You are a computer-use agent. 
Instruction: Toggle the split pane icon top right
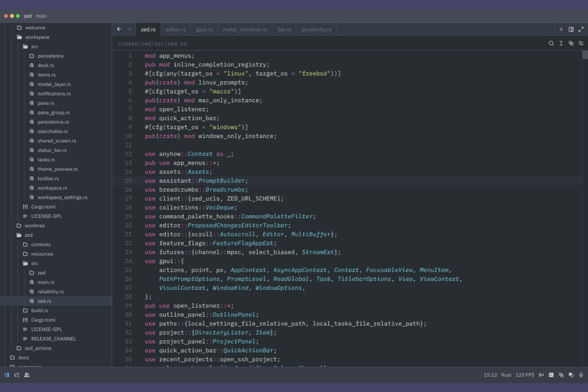[571, 29]
